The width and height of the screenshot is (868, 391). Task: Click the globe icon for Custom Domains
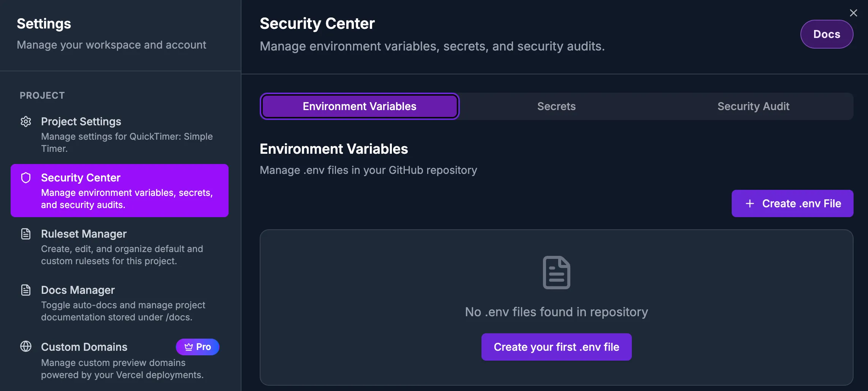pos(26,346)
